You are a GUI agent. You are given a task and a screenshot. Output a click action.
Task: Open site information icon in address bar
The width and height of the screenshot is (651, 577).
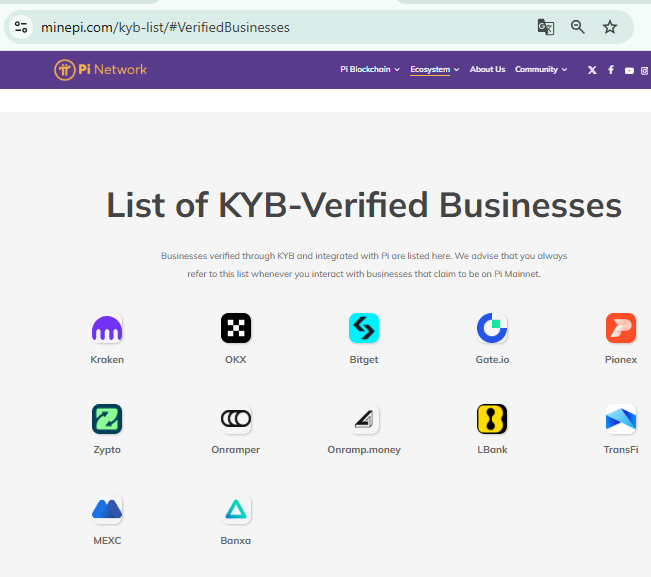coord(21,27)
